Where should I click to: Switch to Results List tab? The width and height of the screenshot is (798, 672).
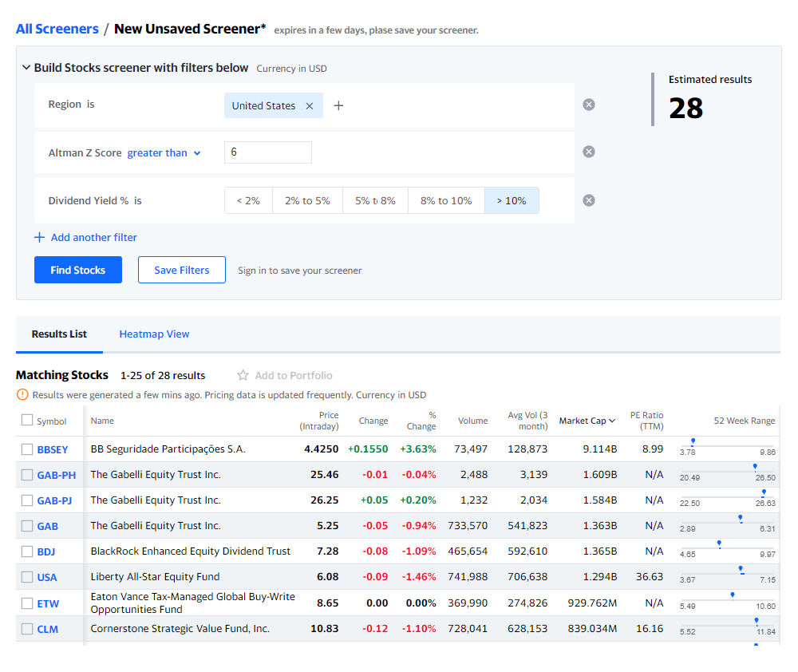click(x=59, y=334)
